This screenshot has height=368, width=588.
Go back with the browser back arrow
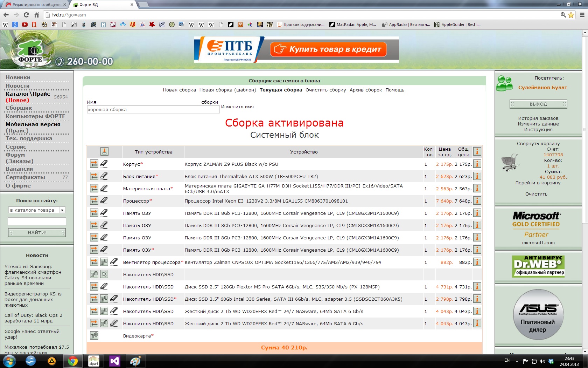pyautogui.click(x=6, y=15)
